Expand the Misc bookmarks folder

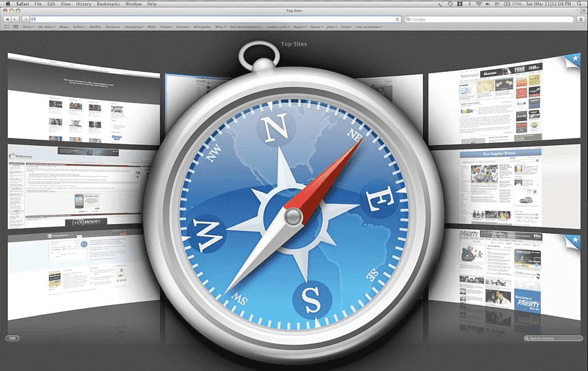(x=220, y=27)
